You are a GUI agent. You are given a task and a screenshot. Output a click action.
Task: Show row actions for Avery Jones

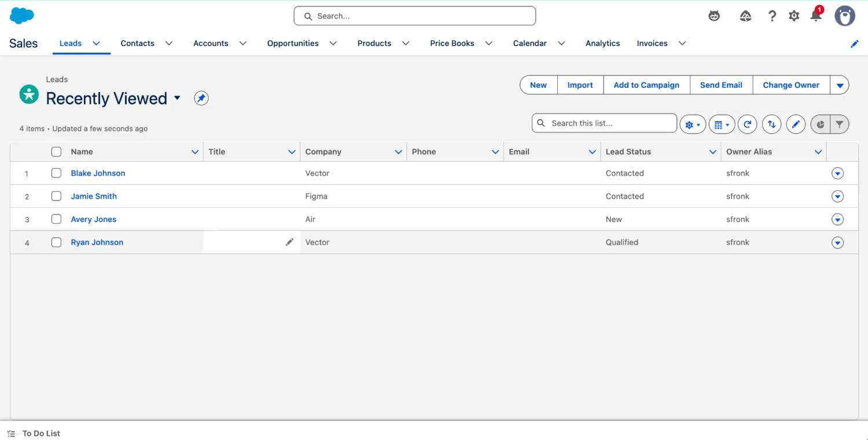pyautogui.click(x=837, y=220)
